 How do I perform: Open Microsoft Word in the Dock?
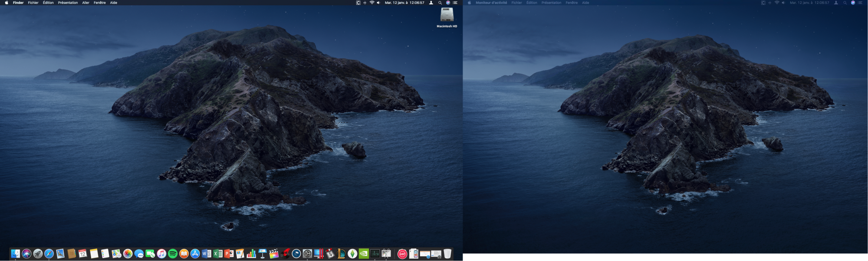pos(207,254)
